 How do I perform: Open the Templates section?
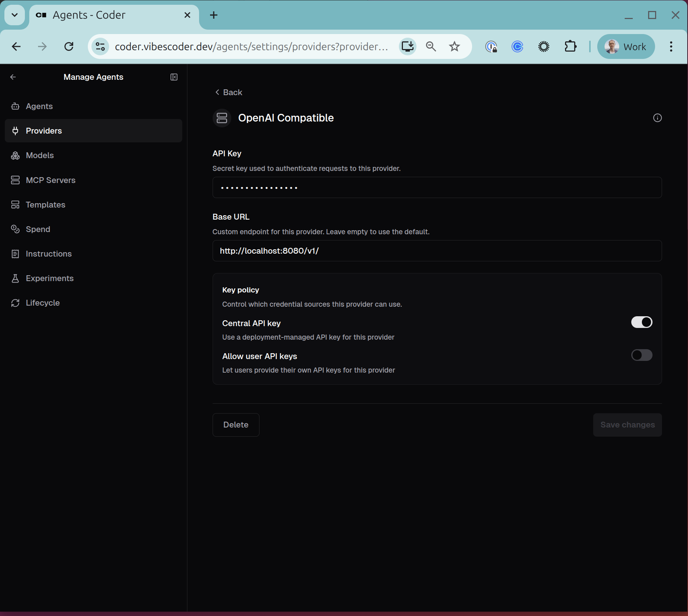[93, 205]
